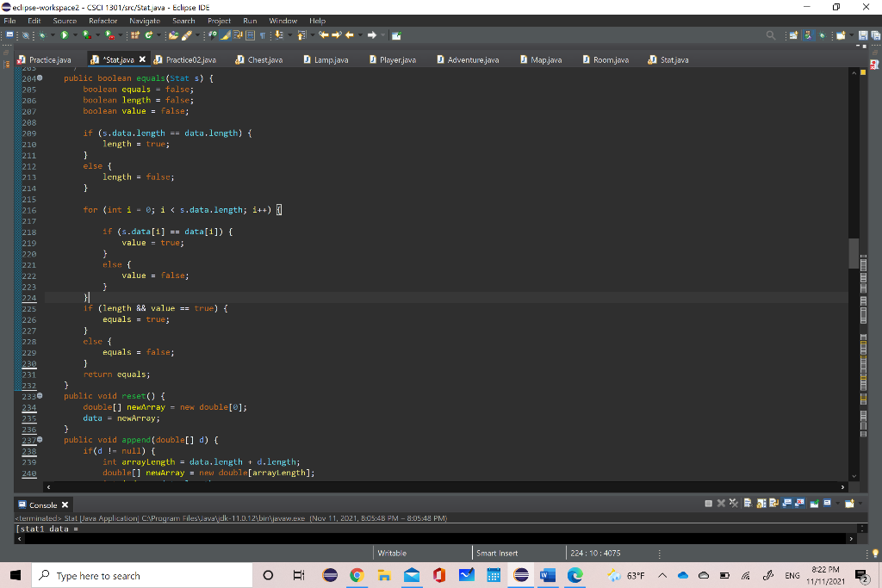
Task: Start Debug with the bug icon
Action: click(x=42, y=35)
